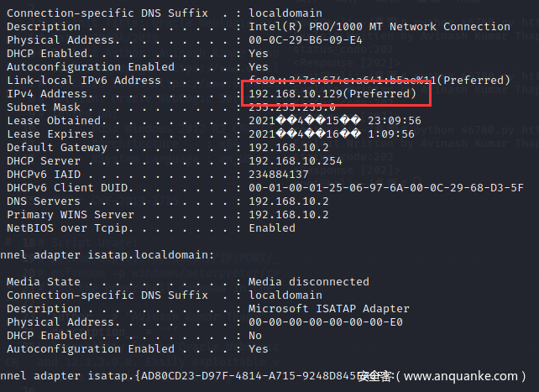The image size is (539, 392).
Task: Click the DHCP Enabled value No
Action: coord(255,336)
